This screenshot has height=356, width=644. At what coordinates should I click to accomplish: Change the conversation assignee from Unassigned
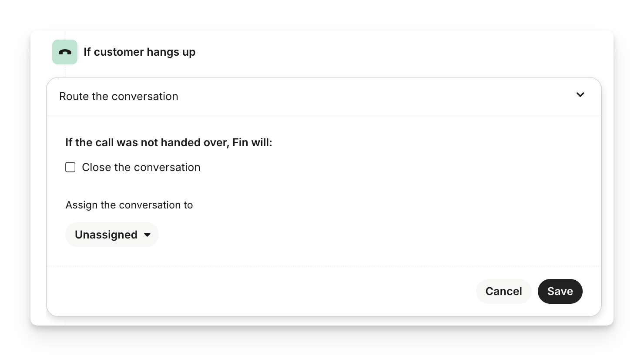pyautogui.click(x=112, y=235)
